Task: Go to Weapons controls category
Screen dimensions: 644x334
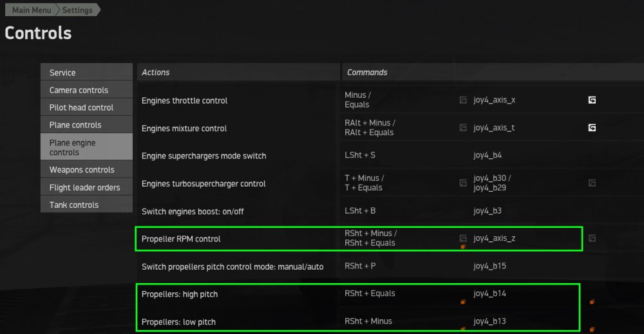Action: click(86, 170)
